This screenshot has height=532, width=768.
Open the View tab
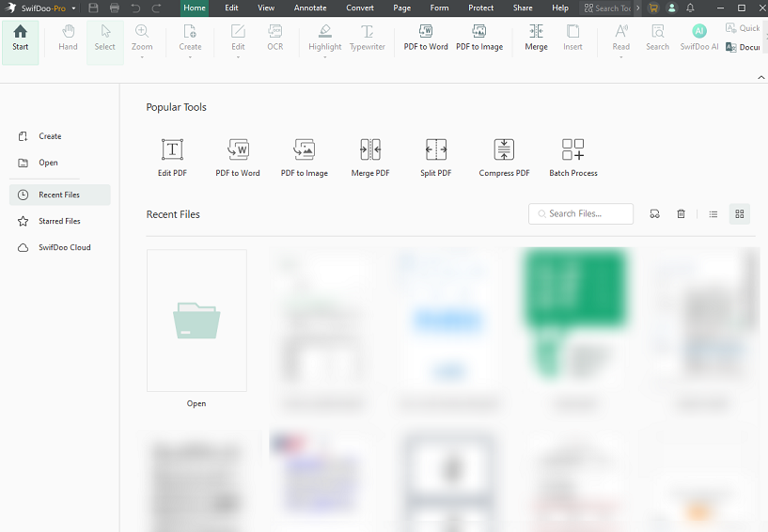tap(266, 8)
